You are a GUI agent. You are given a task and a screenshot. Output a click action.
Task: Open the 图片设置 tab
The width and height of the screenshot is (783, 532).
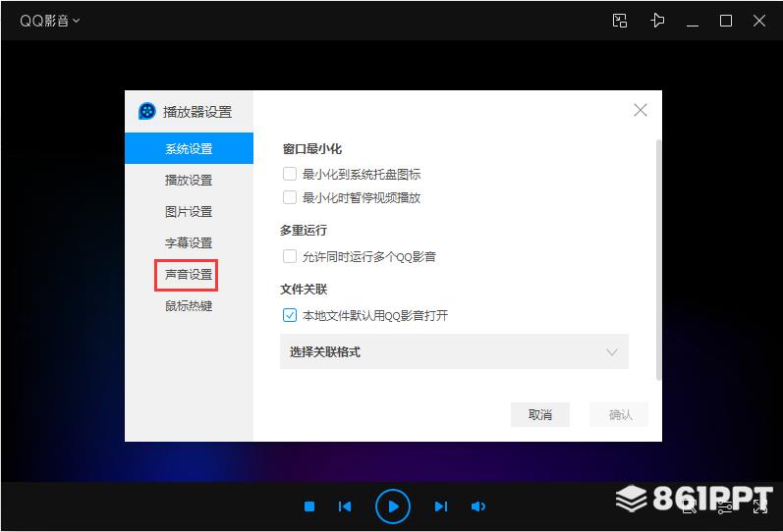[189, 211]
